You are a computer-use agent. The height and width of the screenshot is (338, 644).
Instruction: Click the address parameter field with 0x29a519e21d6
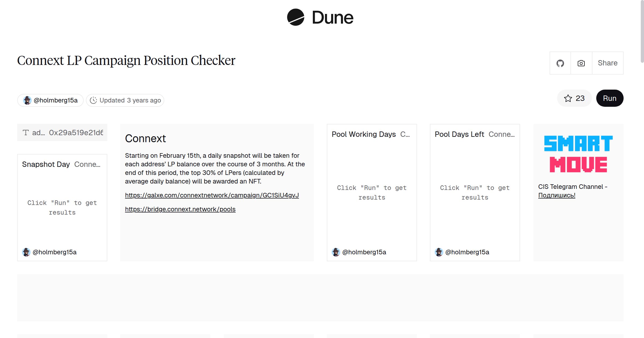coord(76,132)
